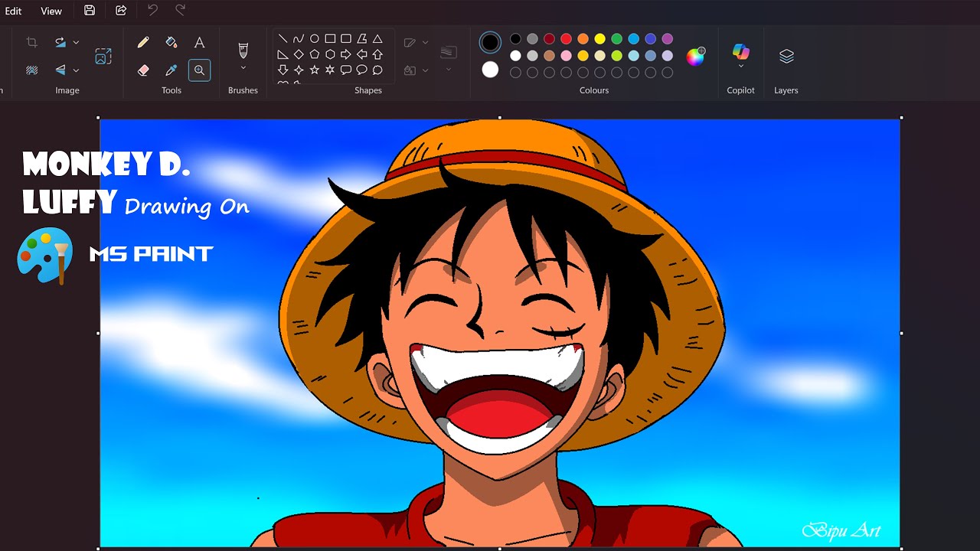Select Colour 2 white secondary circle

tap(490, 70)
